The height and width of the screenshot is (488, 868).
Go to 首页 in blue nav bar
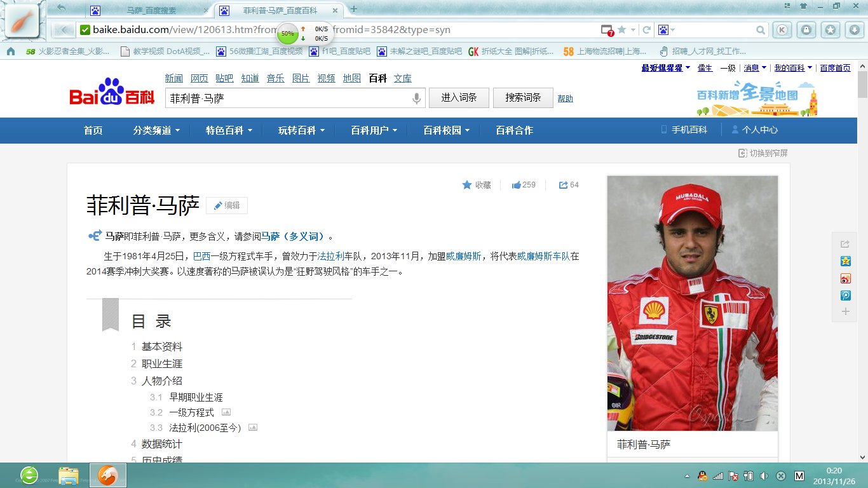[93, 130]
